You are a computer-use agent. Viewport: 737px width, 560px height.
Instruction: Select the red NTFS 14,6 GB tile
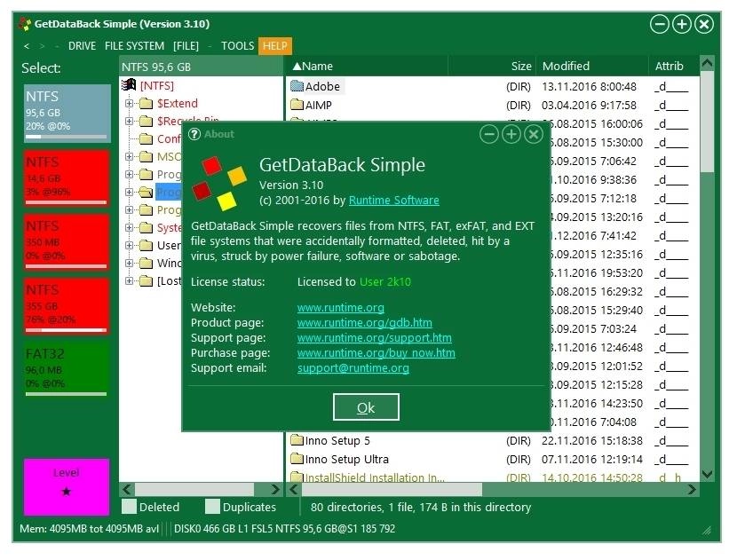67,178
